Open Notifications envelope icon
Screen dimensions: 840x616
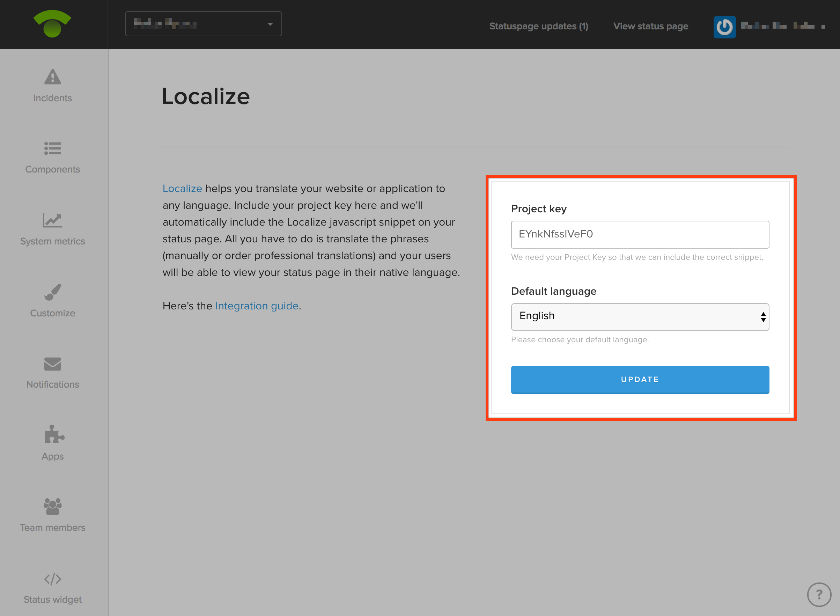coord(53,364)
